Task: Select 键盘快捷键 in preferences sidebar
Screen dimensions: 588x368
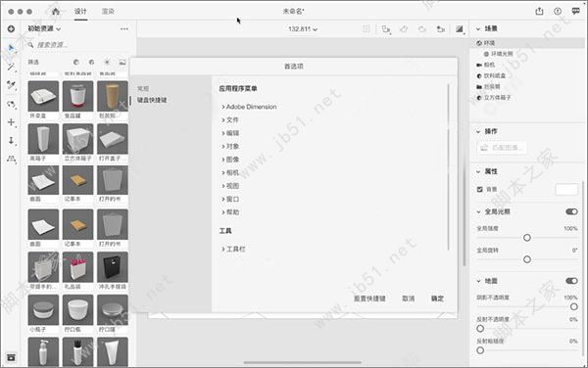Action: click(152, 100)
